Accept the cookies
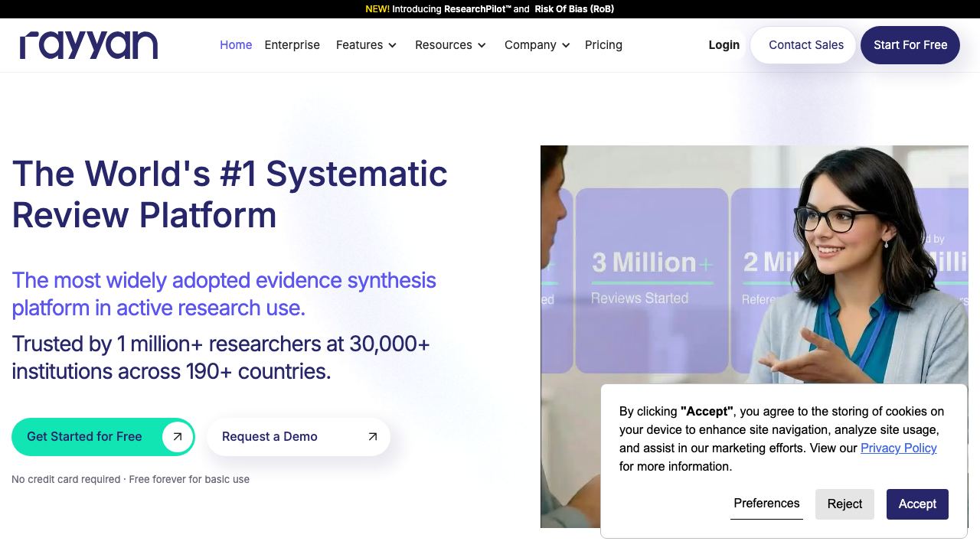This screenshot has height=551, width=980. (x=917, y=504)
